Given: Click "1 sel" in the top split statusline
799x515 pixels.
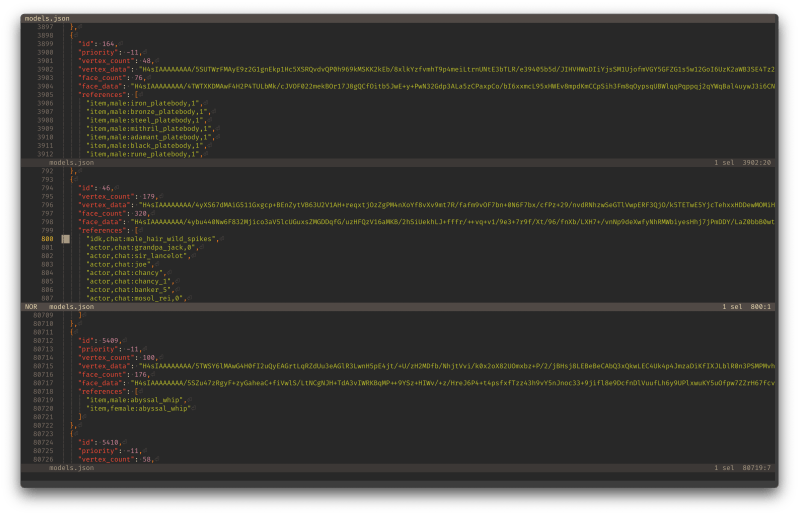Looking at the screenshot, I should [724, 162].
